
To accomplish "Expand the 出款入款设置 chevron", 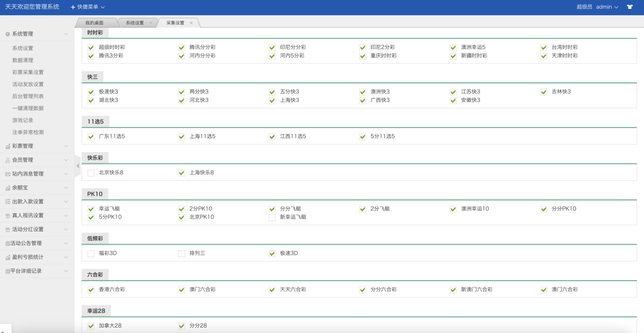I will 66,202.
